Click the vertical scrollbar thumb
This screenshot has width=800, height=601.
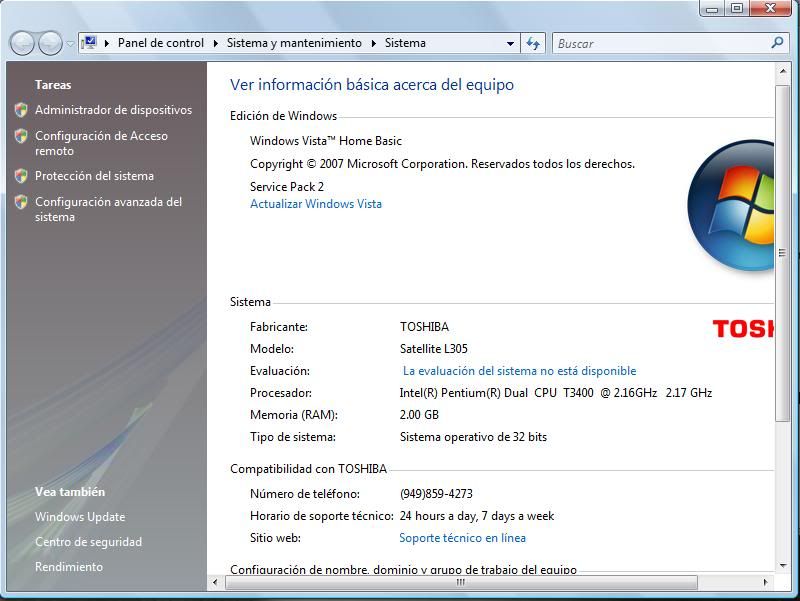(783, 253)
